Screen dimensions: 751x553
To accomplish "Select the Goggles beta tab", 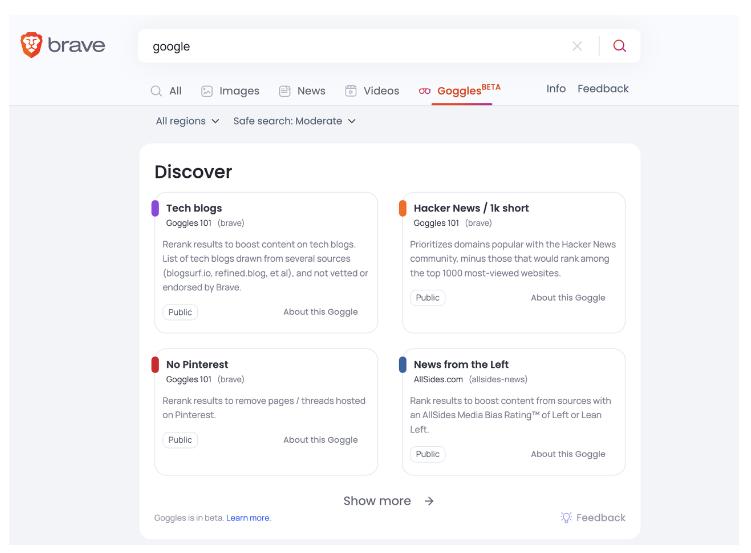I will (x=460, y=90).
